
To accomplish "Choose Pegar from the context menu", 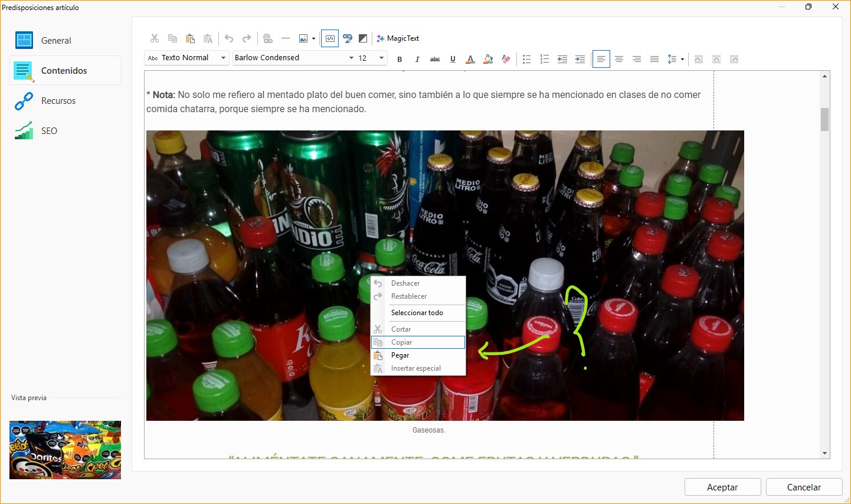I will click(x=418, y=355).
